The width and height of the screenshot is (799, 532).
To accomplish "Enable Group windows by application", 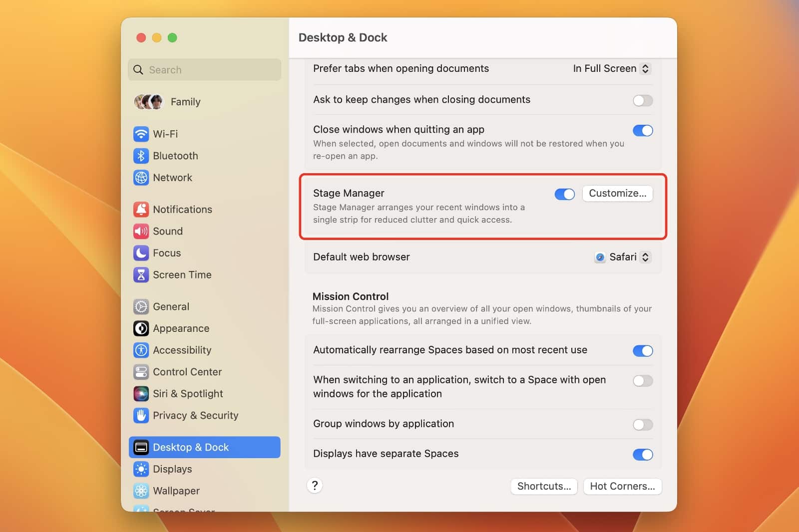I will 643,425.
